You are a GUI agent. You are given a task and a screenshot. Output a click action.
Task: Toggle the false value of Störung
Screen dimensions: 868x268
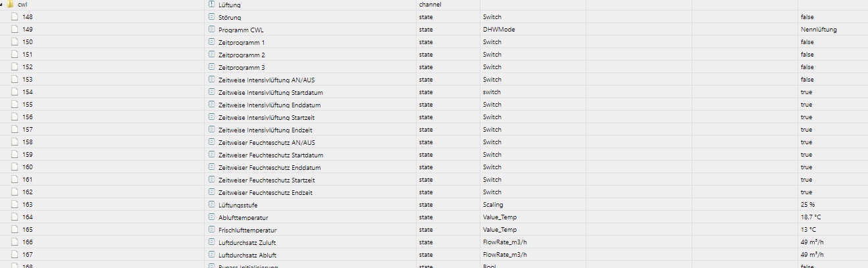click(x=807, y=16)
